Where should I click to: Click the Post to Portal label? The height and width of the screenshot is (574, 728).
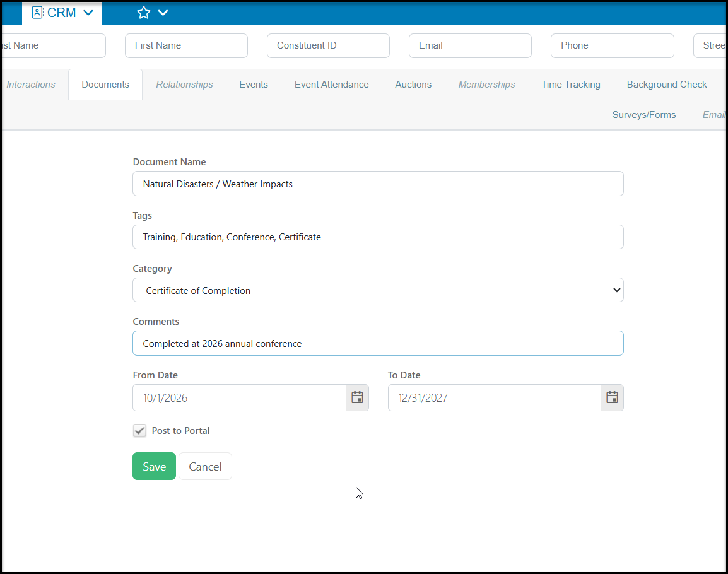180,430
